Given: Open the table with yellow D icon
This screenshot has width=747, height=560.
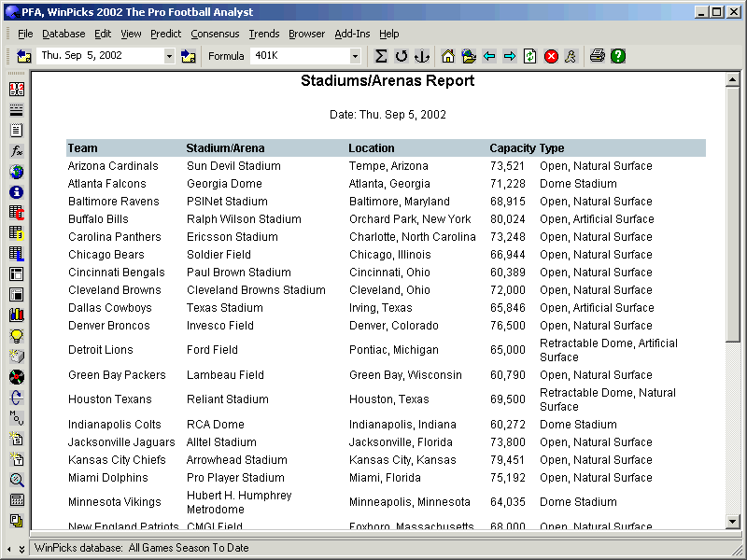Looking at the screenshot, I should (x=17, y=232).
